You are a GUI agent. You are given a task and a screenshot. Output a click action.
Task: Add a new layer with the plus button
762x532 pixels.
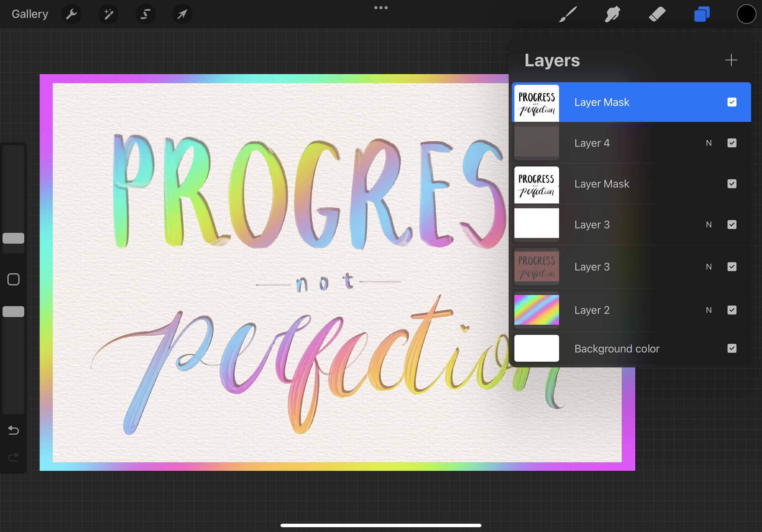click(x=731, y=60)
